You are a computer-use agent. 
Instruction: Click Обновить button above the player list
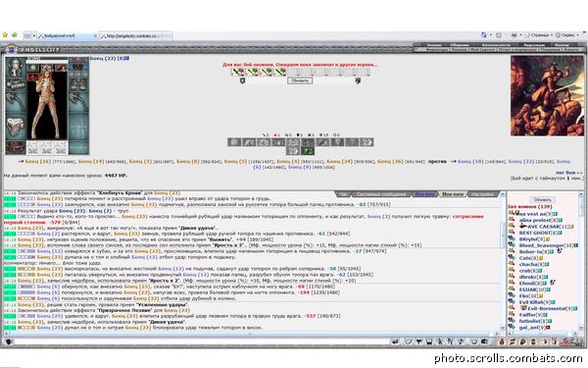pos(542,200)
